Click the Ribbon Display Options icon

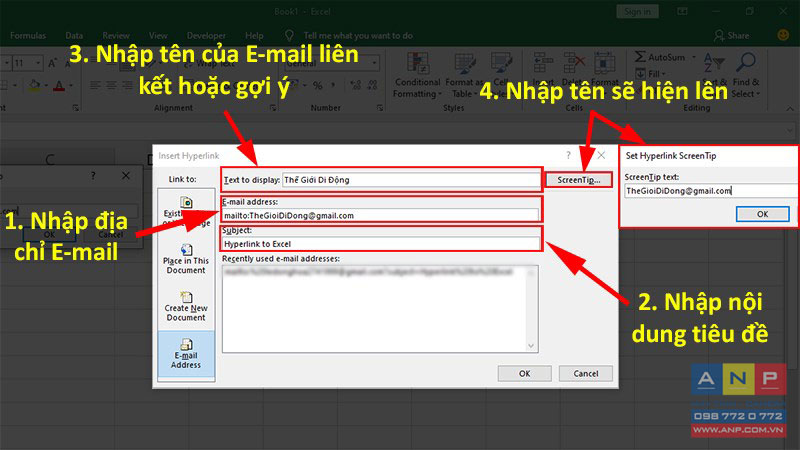682,11
